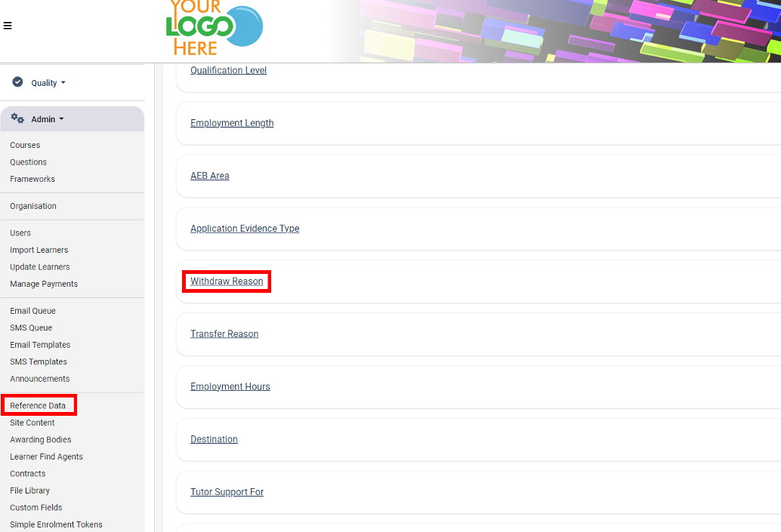The image size is (781, 532).
Task: Click the Withdraw Reason link
Action: (227, 281)
